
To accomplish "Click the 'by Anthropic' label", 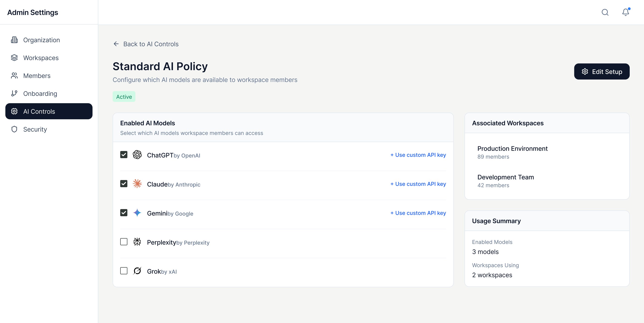I will 184,185.
